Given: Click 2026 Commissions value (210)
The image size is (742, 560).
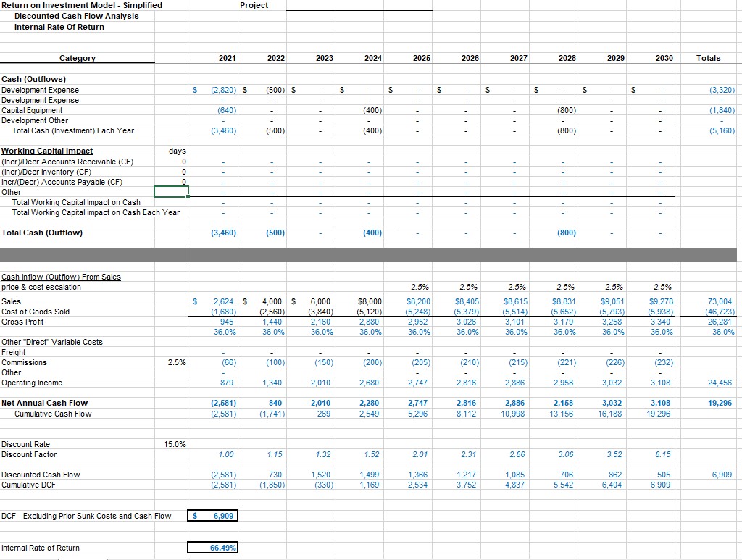Looking at the screenshot, I should click(470, 362).
